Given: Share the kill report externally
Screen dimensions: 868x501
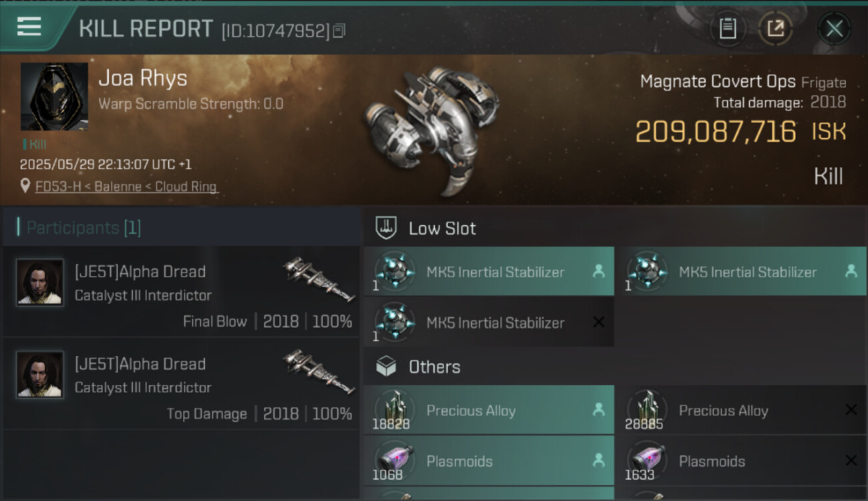Looking at the screenshot, I should tap(775, 29).
